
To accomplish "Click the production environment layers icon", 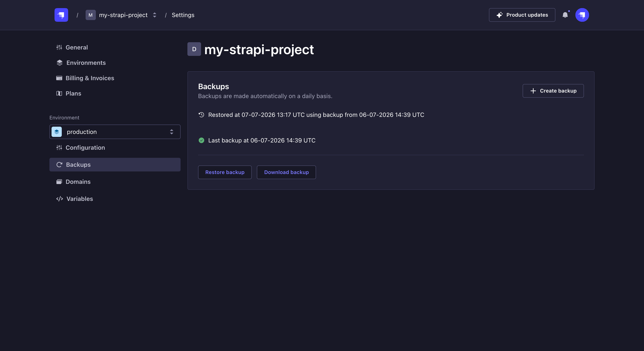I will click(x=57, y=132).
